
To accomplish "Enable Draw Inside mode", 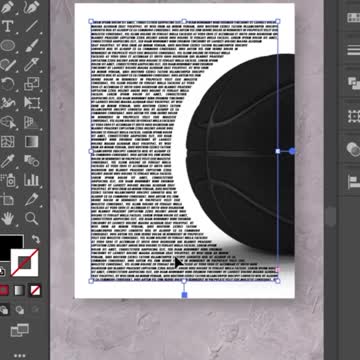I will click(x=35, y=310).
